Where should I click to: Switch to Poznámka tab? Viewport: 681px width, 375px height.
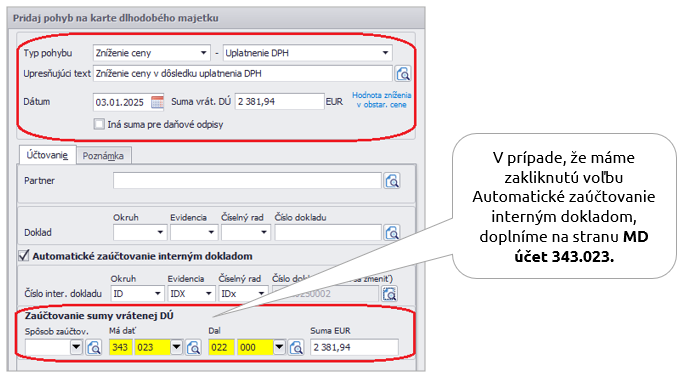pos(103,156)
